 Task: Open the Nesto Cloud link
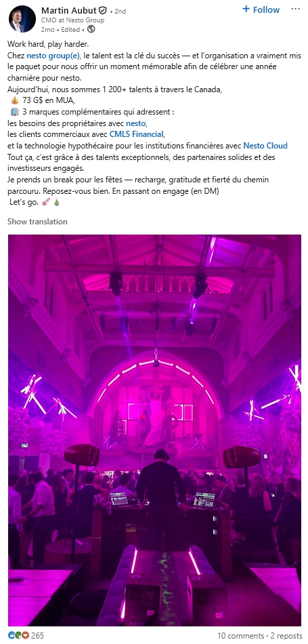(265, 145)
